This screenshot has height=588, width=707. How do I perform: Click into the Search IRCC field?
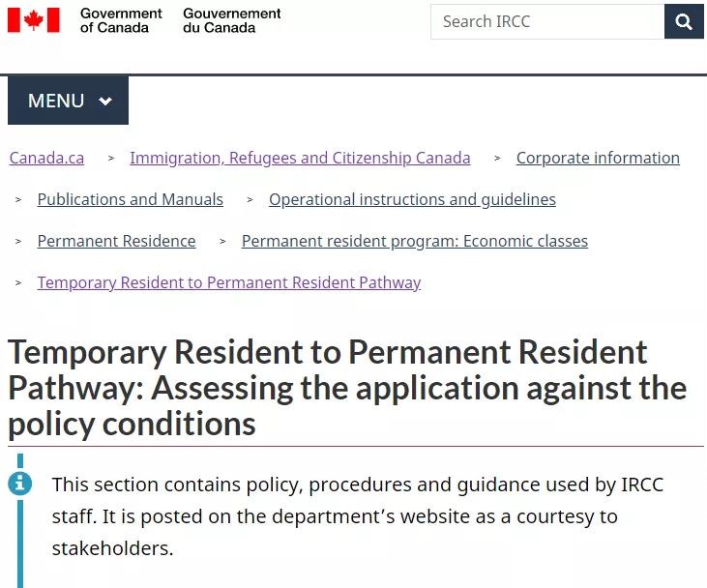point(547,21)
